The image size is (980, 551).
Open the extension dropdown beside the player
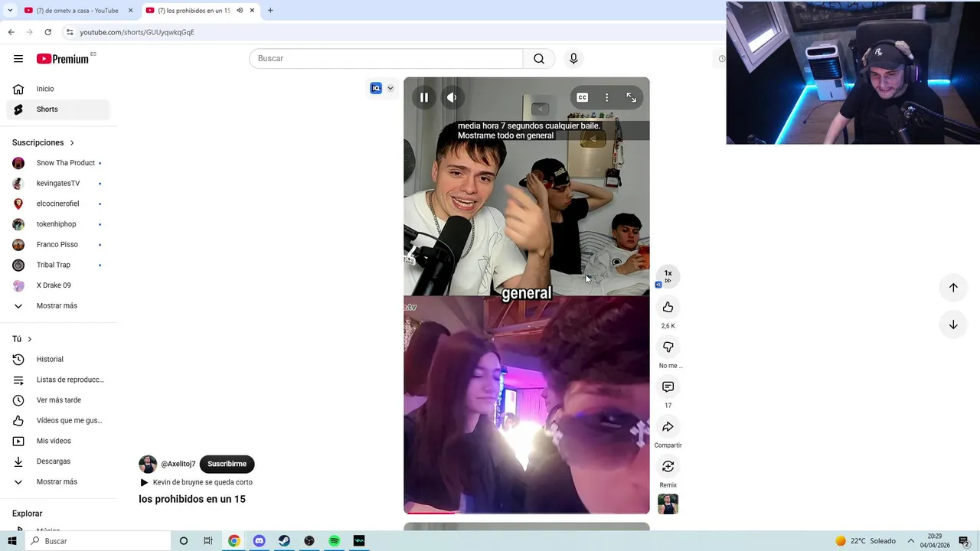click(390, 88)
